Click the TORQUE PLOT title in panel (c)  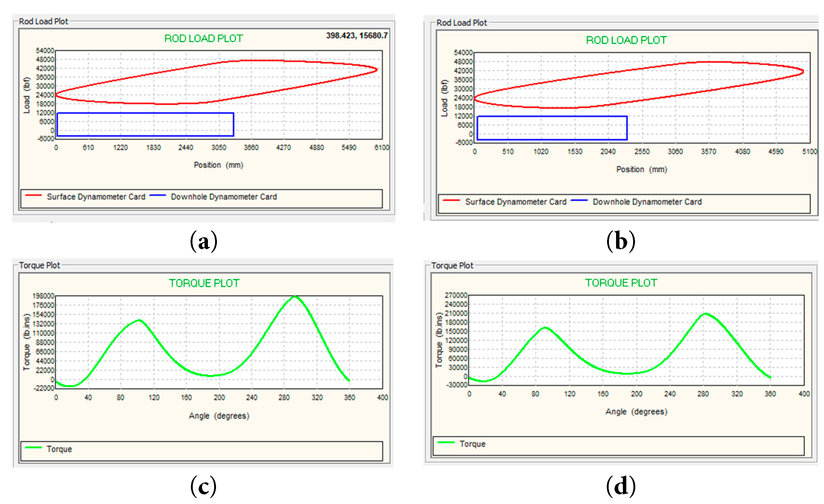tap(204, 283)
